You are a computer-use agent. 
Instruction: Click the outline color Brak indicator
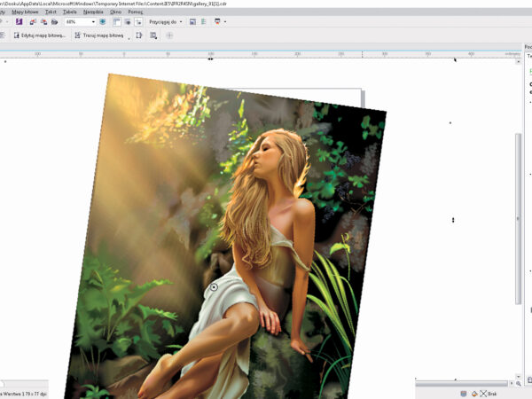(486, 393)
